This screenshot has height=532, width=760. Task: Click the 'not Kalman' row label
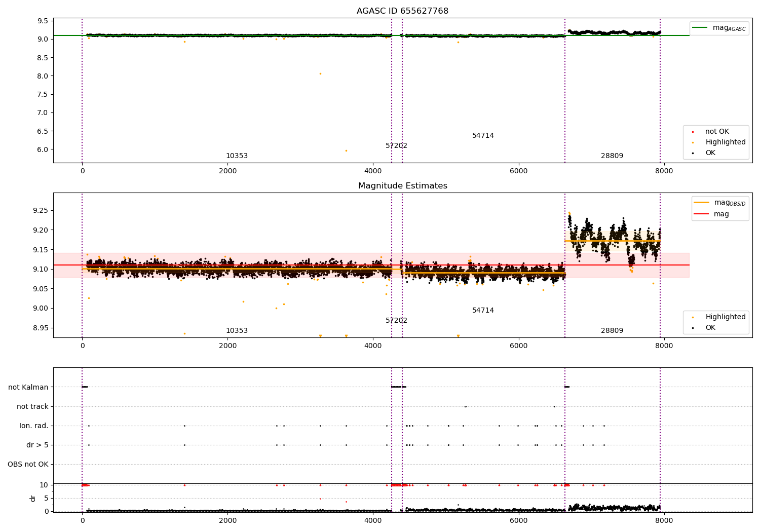28,387
